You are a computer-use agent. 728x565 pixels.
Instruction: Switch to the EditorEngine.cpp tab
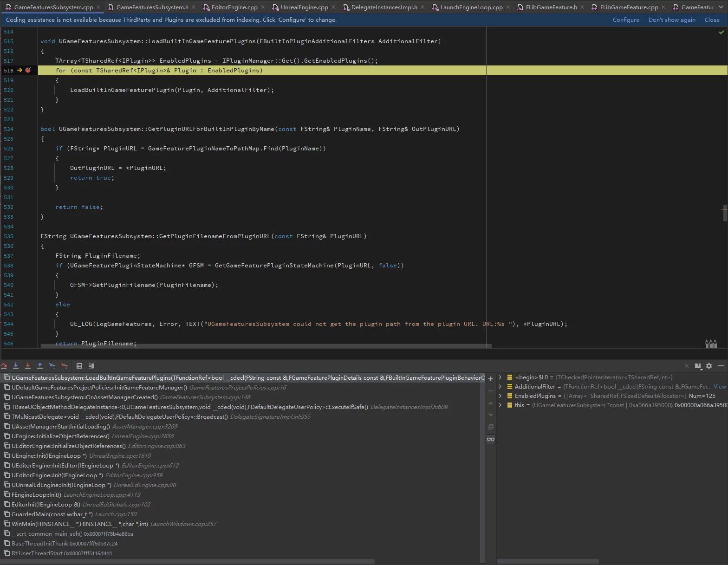pyautogui.click(x=234, y=7)
